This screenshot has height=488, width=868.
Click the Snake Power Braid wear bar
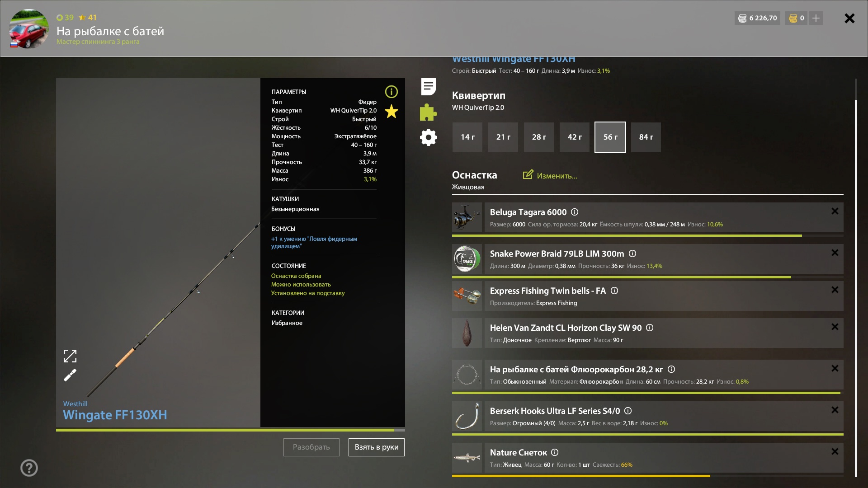(648, 277)
